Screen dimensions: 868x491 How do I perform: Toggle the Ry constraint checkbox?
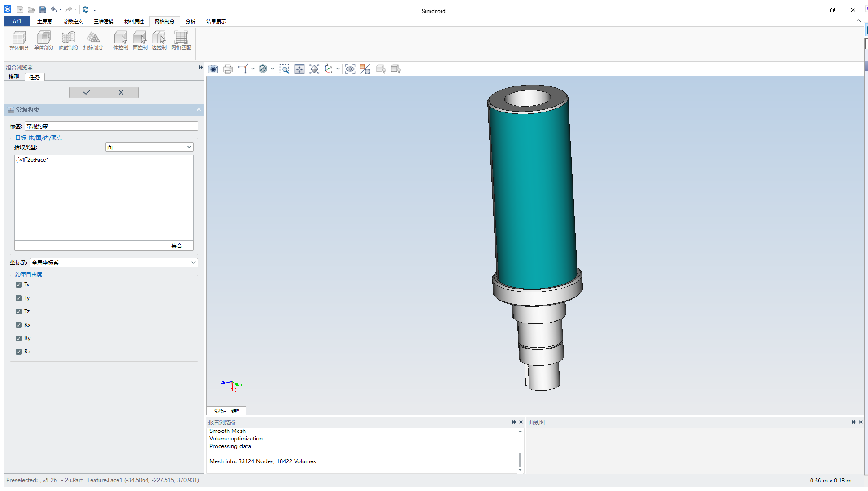click(18, 338)
